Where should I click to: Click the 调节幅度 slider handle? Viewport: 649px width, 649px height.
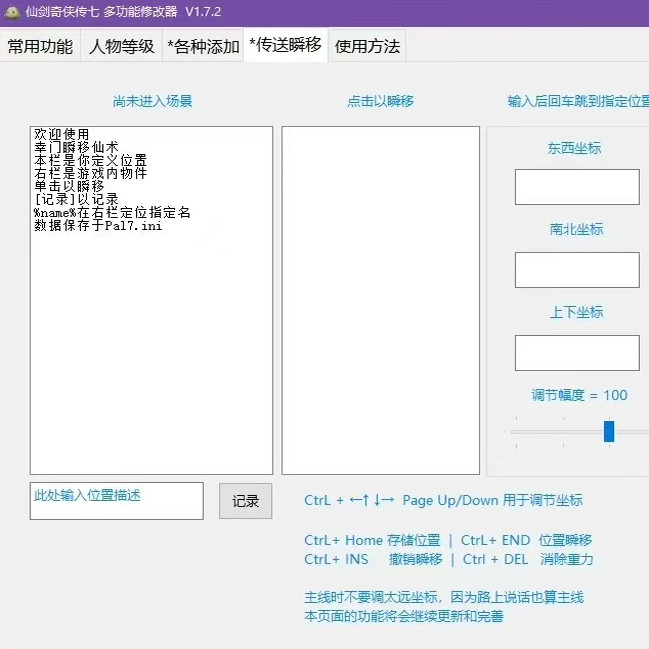tap(609, 431)
